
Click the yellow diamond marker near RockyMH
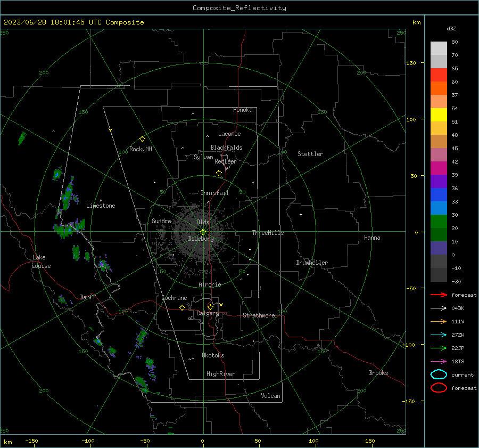[x=142, y=139]
